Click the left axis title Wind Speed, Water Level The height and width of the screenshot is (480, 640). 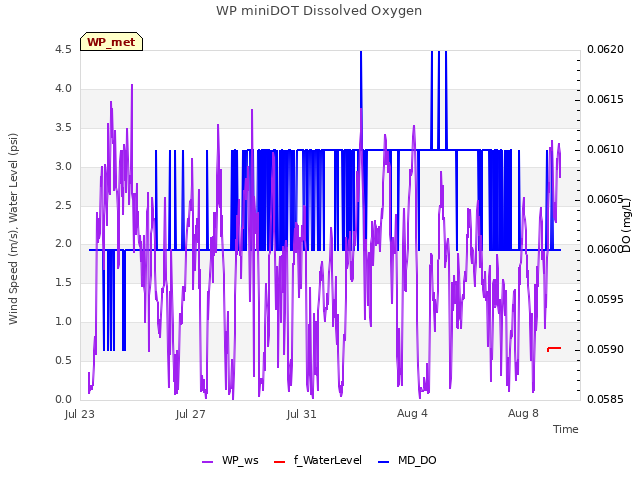click(x=13, y=229)
